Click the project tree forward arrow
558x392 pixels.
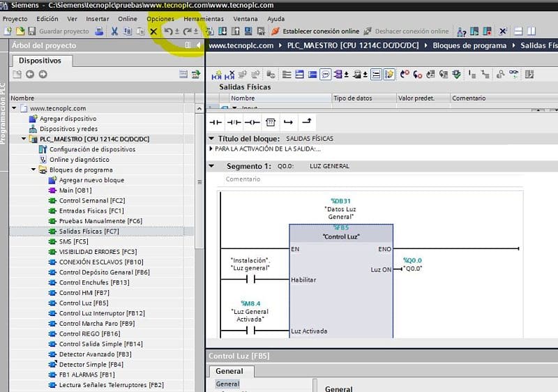coord(43,74)
